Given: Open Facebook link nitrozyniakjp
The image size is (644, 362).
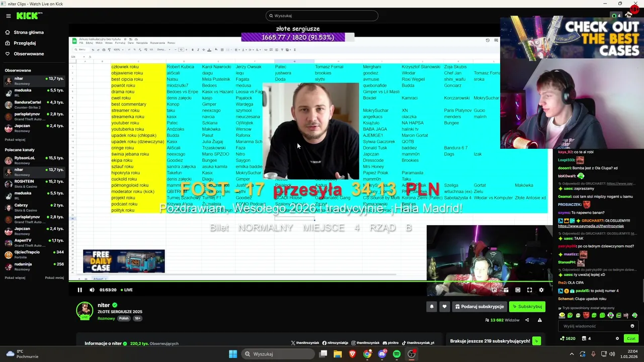Looking at the screenshot, I should [335, 343].
